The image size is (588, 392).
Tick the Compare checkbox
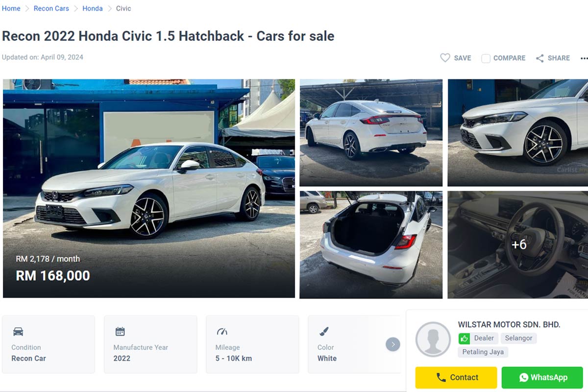pos(486,58)
